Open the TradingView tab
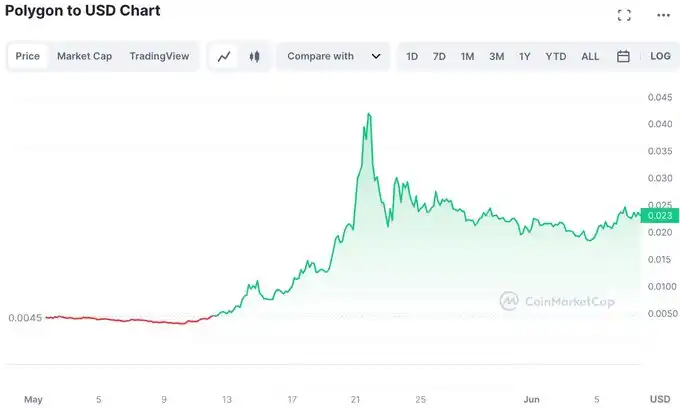The width and height of the screenshot is (680, 408). coord(159,57)
